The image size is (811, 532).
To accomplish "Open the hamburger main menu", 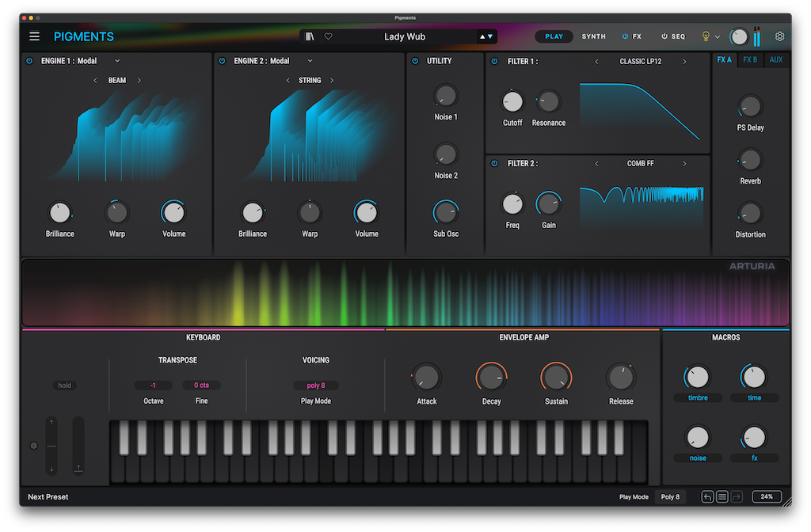I will 34,36.
